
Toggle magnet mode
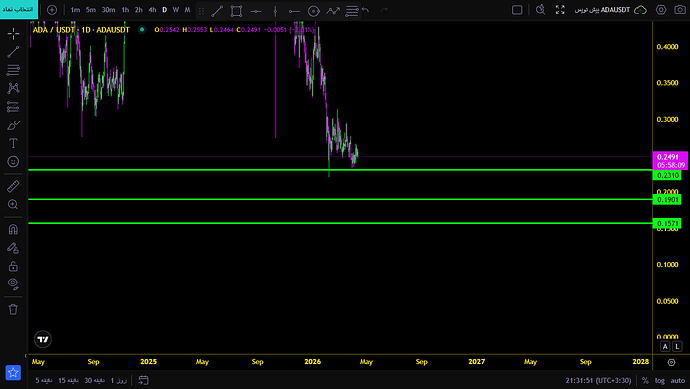pyautogui.click(x=13, y=229)
